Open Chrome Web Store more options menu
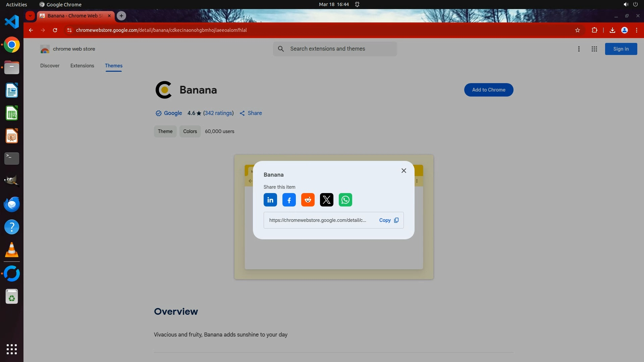The width and height of the screenshot is (644, 362). point(579,49)
